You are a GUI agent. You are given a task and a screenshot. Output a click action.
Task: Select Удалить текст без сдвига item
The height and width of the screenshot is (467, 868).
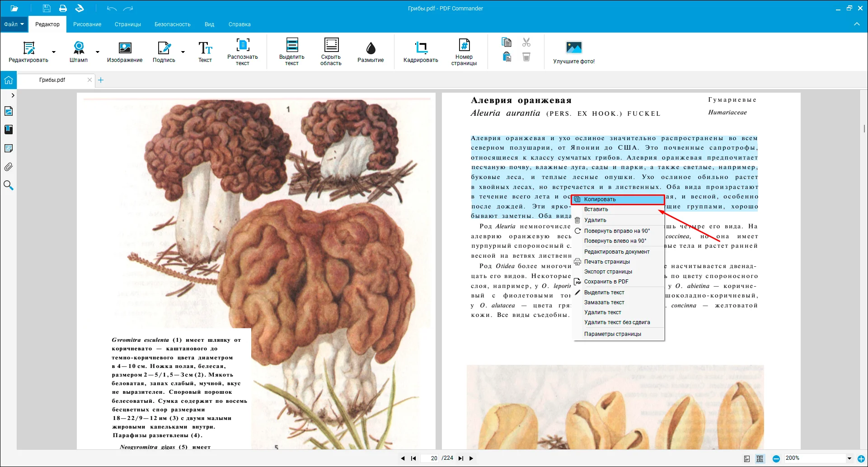point(618,322)
